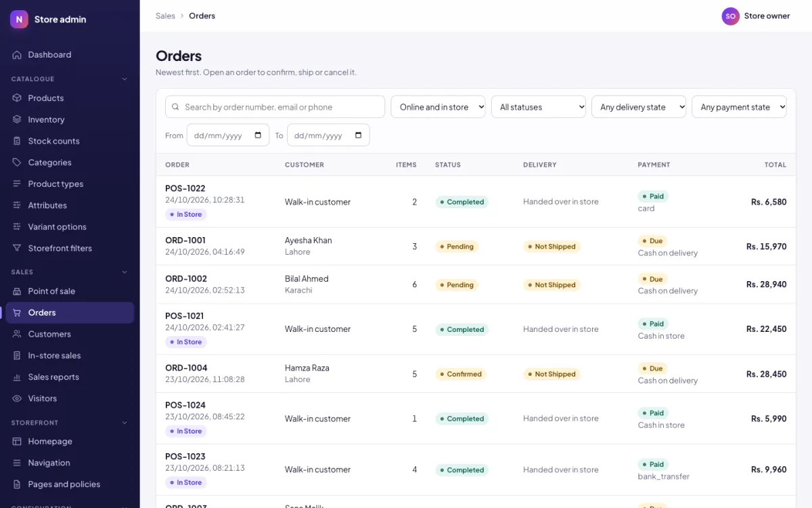Click the Dashboard home icon
The width and height of the screenshot is (812, 508).
pyautogui.click(x=17, y=55)
